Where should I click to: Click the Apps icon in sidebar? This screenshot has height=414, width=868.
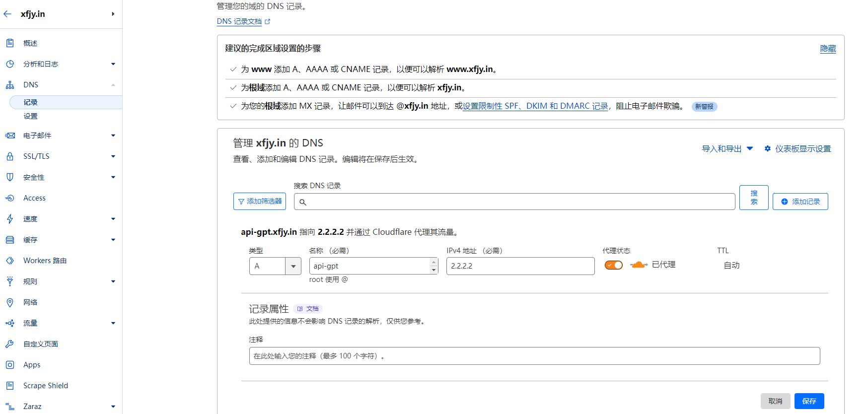(x=10, y=365)
